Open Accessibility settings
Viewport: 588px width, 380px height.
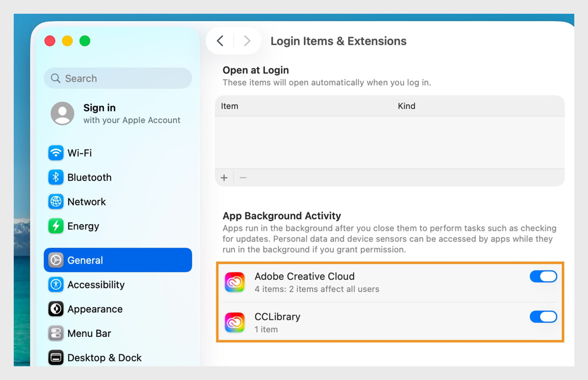(96, 285)
